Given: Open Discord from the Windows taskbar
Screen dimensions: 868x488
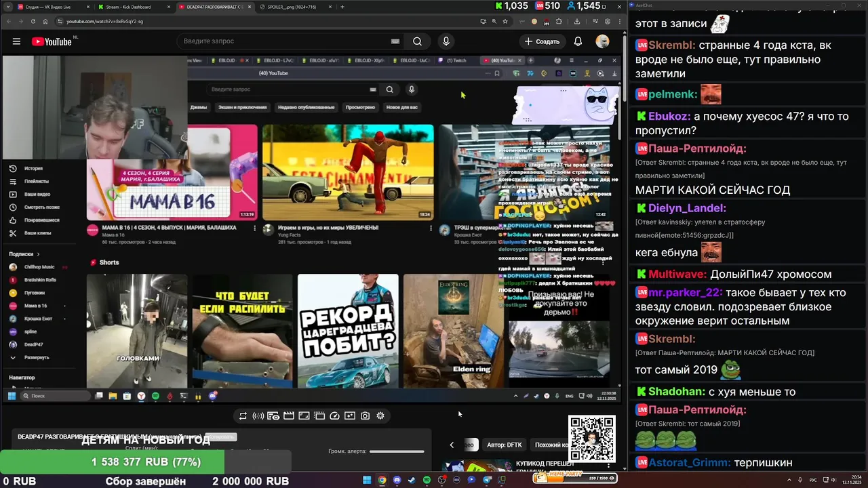Looking at the screenshot, I should (x=397, y=480).
